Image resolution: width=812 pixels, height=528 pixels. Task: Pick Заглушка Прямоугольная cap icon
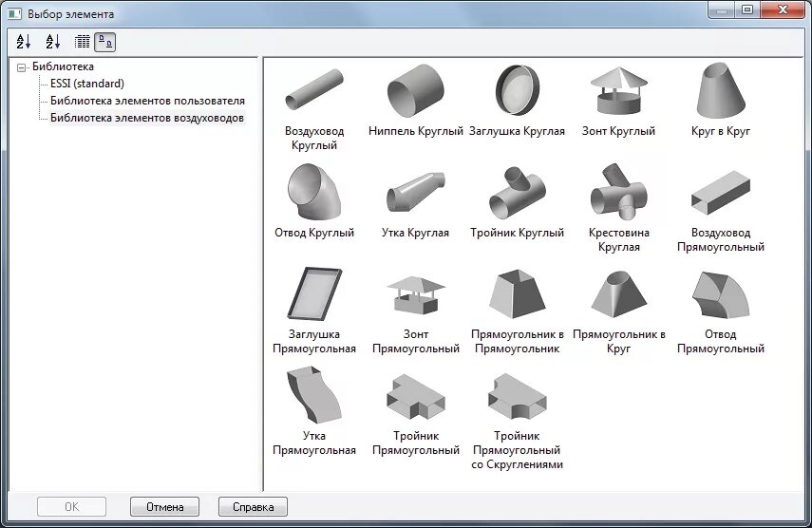(x=313, y=293)
